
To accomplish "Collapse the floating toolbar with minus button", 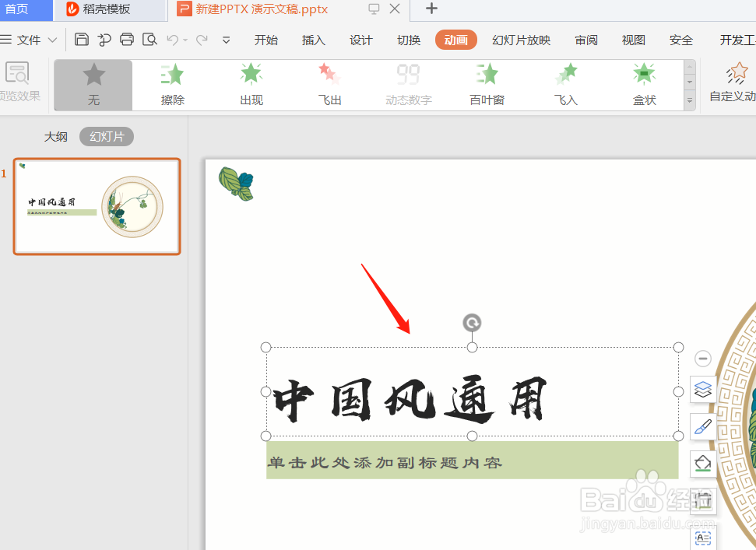I will [702, 359].
